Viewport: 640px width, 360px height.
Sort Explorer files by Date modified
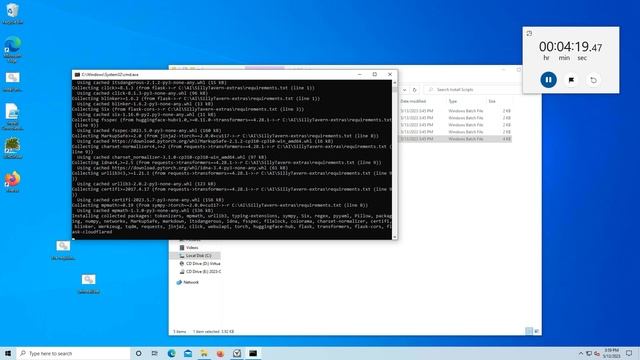pyautogui.click(x=413, y=101)
